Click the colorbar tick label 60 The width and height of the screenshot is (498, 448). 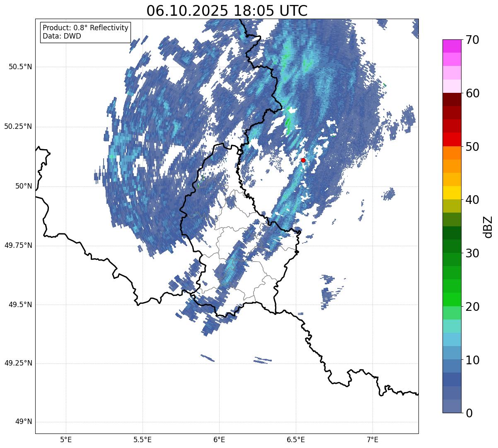coord(472,93)
